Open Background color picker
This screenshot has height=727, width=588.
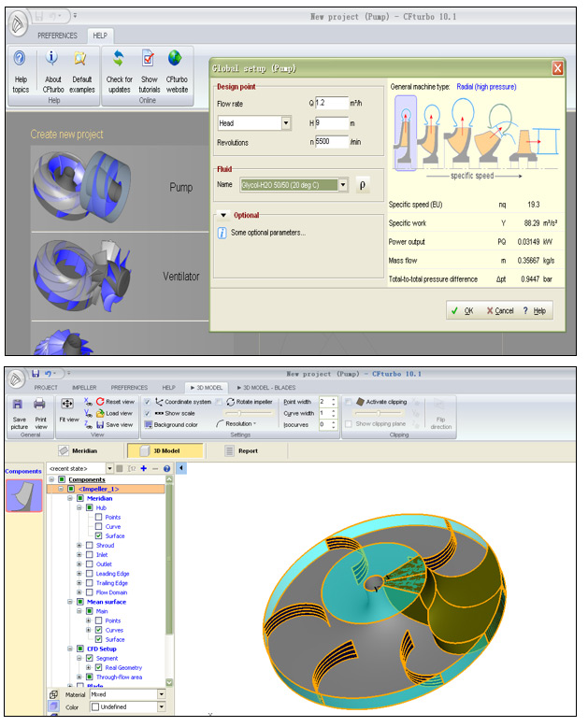coord(171,424)
